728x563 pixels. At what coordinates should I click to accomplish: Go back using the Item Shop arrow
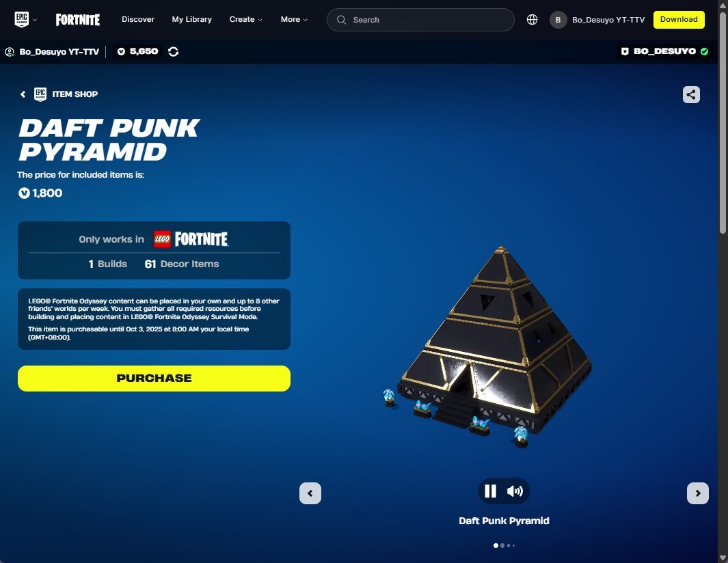(x=23, y=94)
